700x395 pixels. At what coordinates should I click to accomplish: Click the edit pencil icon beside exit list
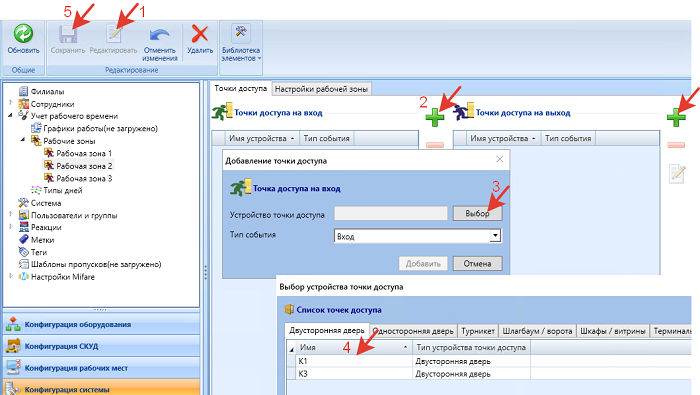click(677, 173)
